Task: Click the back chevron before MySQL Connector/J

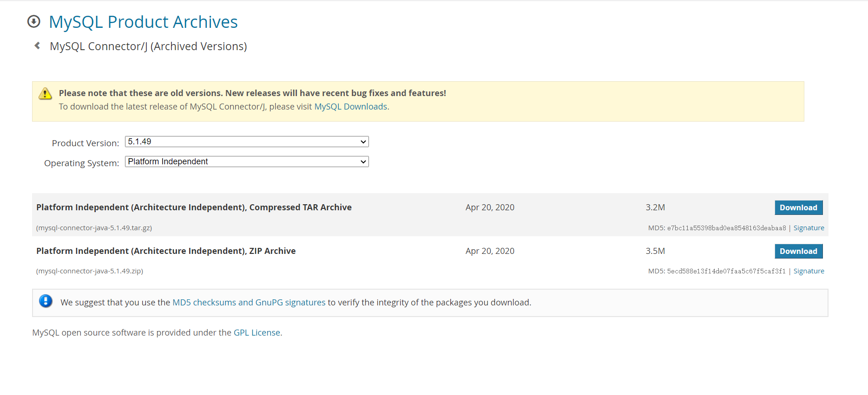Action: coord(37,45)
